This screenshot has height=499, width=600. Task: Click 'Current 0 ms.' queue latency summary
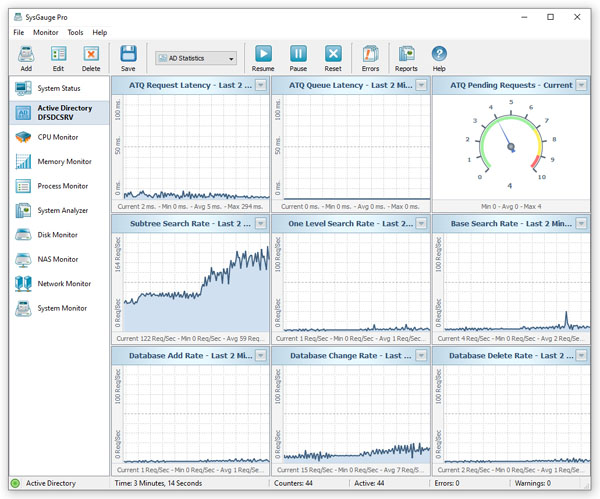click(300, 207)
